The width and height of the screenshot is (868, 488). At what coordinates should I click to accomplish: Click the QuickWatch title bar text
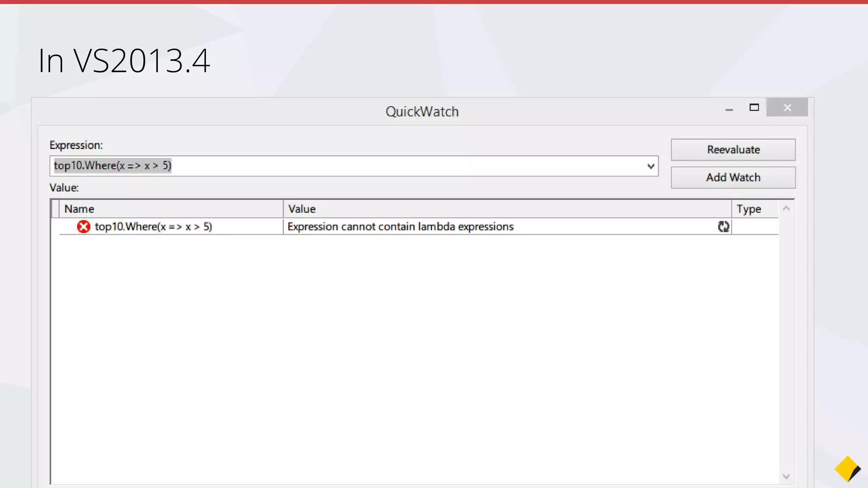[x=422, y=111]
